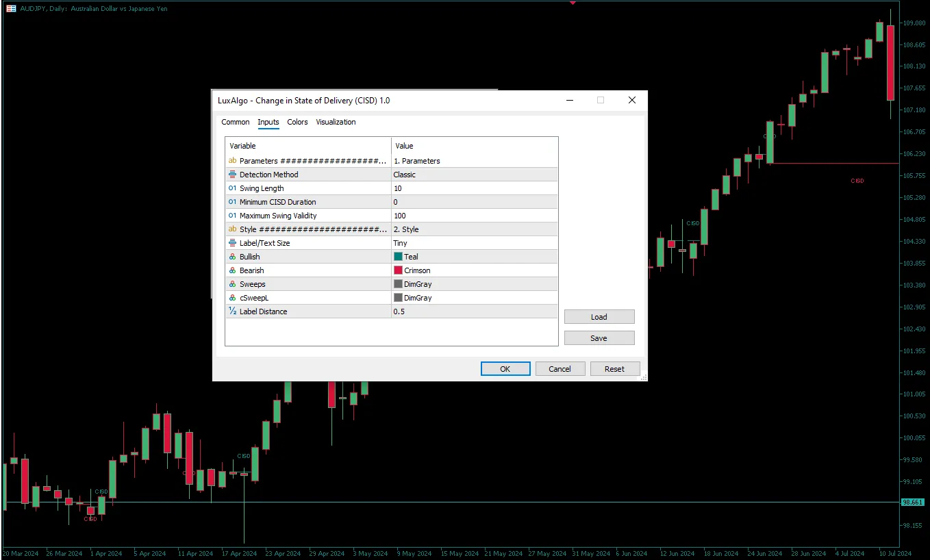Open the Label/Text Size Tiny value dropdown
The width and height of the screenshot is (930, 560).
tap(474, 243)
